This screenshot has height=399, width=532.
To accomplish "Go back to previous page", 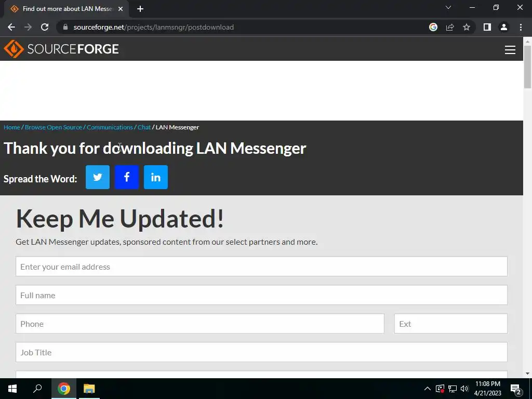I will [x=11, y=27].
